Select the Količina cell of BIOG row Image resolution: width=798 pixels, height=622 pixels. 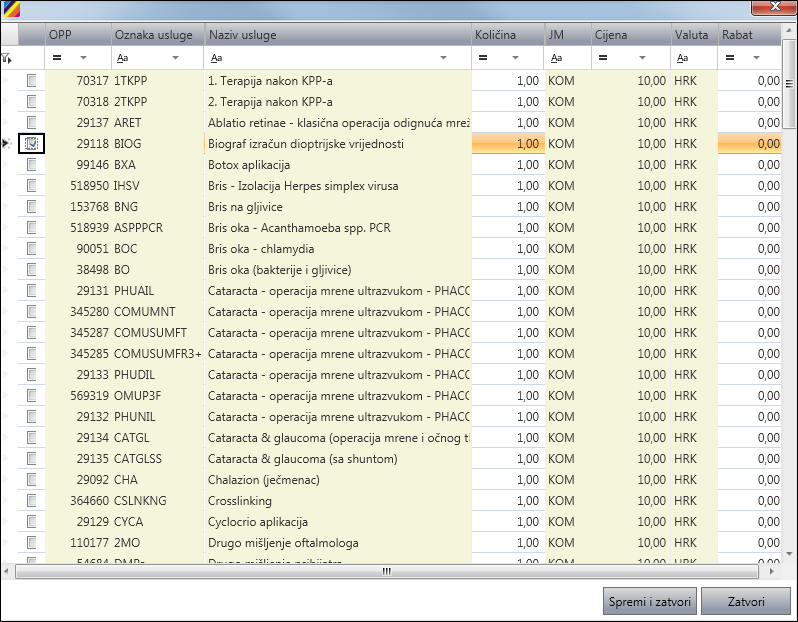[508, 144]
